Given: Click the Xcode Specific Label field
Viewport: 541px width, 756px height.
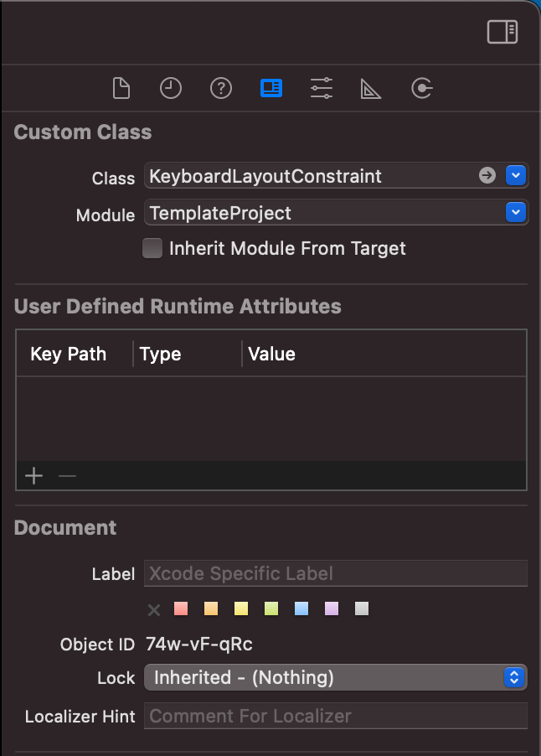Looking at the screenshot, I should (335, 573).
